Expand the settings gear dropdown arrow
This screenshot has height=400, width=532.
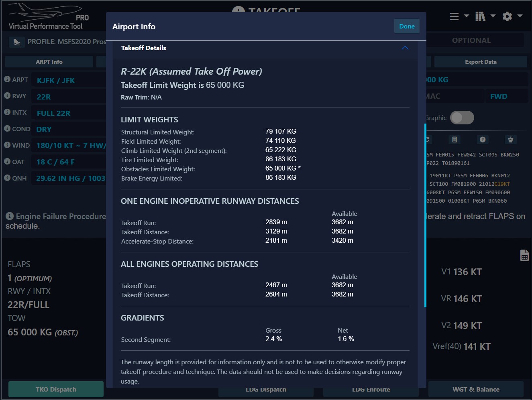click(520, 16)
